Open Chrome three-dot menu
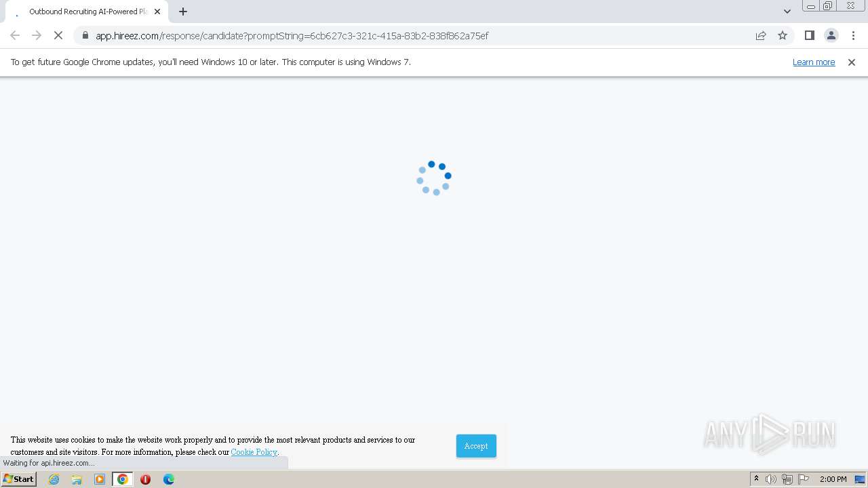Screen dimensions: 868x488 coord(853,35)
